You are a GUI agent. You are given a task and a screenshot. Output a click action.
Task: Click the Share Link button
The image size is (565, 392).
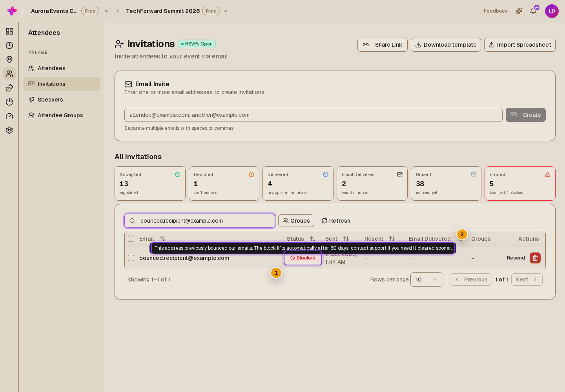pyautogui.click(x=383, y=45)
